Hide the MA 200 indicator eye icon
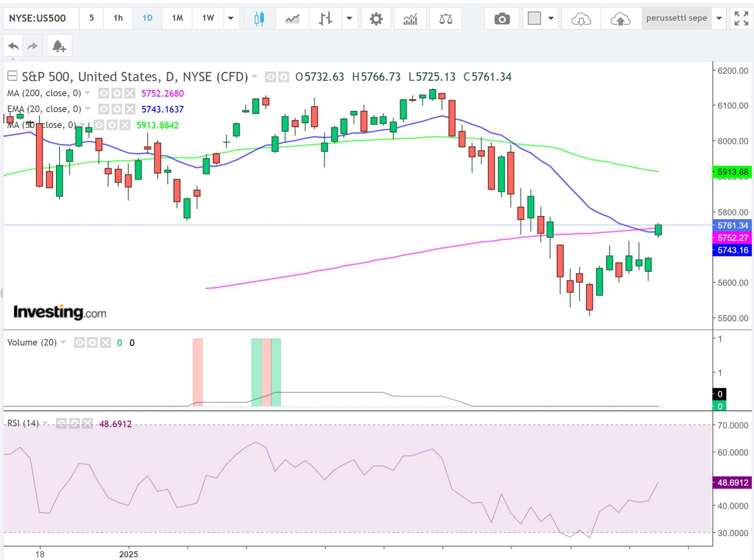 point(104,93)
